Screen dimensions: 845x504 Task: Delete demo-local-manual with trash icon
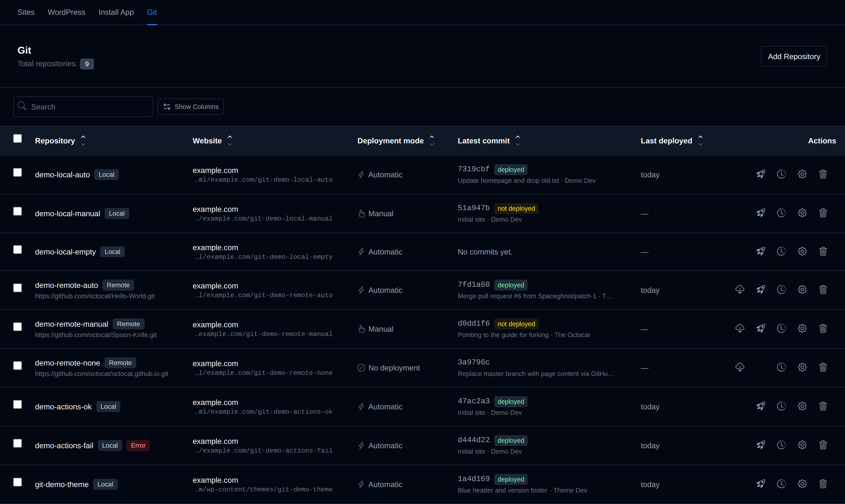click(x=823, y=213)
